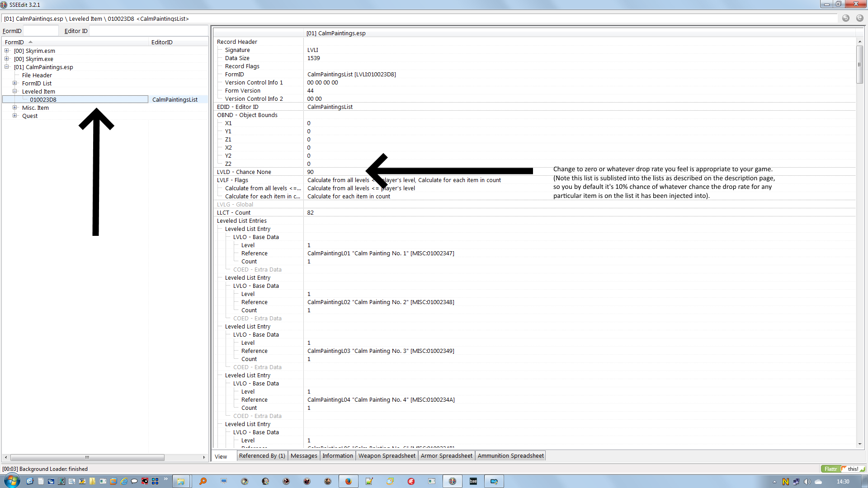Collapse the [01] CalmPaintings.esp node
The width and height of the screenshot is (868, 488).
(x=7, y=67)
